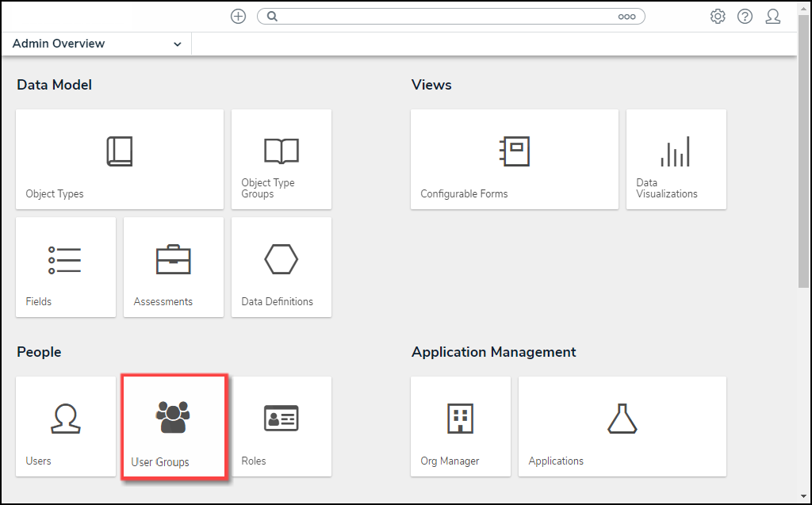Click the plus create-new icon
Screen dimensions: 812x505
pos(238,17)
